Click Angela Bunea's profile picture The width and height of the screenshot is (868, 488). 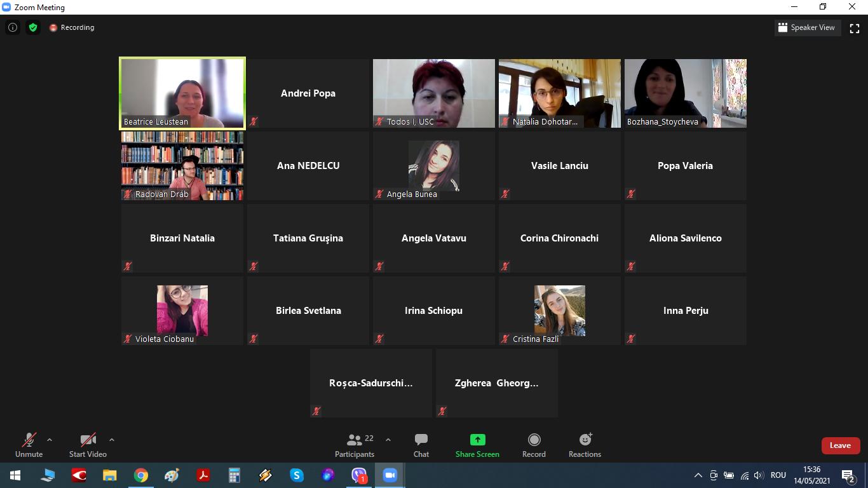[434, 166]
